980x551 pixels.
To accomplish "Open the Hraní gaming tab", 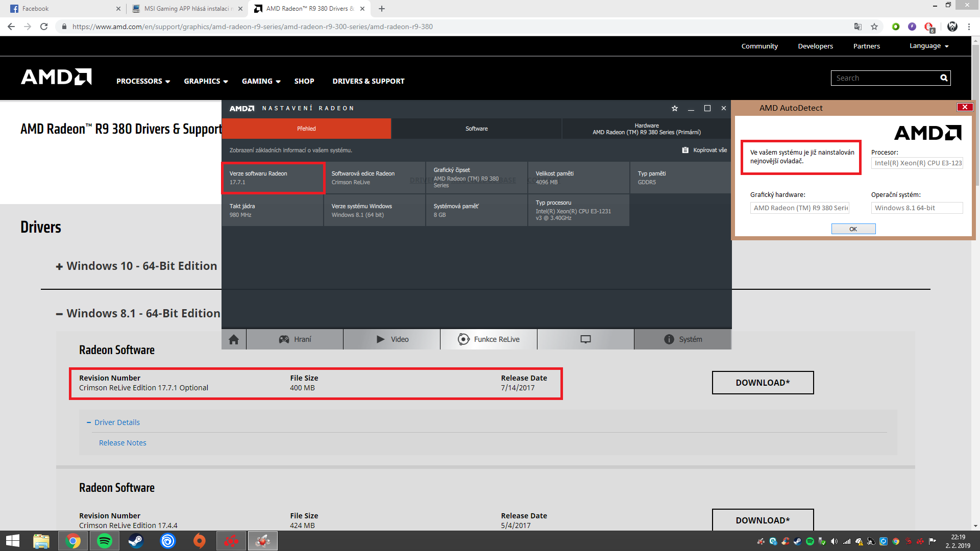I will tap(295, 339).
